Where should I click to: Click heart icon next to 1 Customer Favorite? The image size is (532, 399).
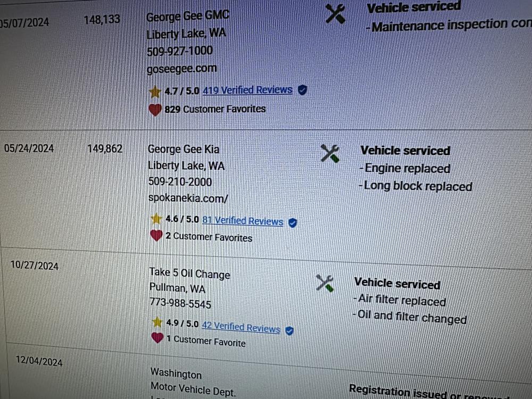[x=157, y=338]
